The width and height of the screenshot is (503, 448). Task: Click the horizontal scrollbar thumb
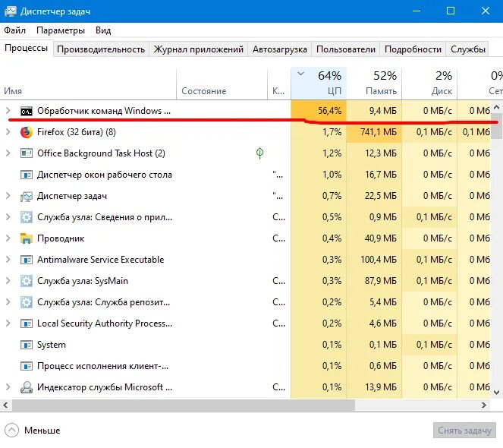(x=184, y=405)
